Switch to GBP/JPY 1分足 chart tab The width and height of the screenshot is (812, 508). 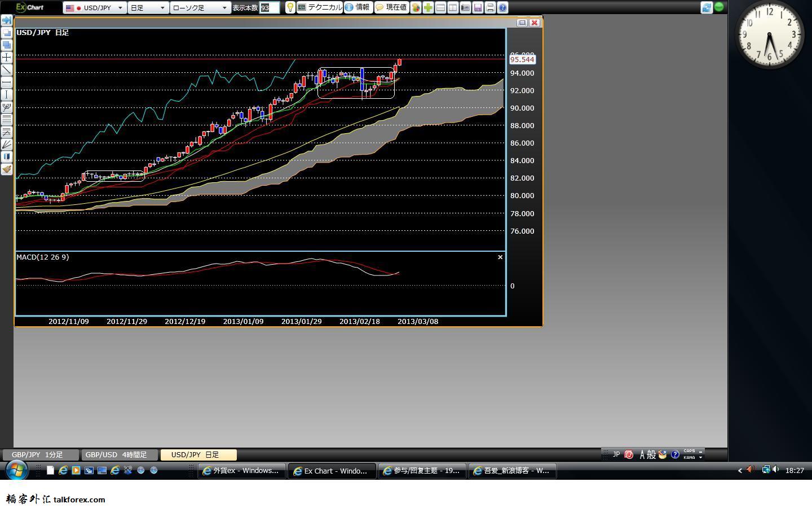[40, 455]
